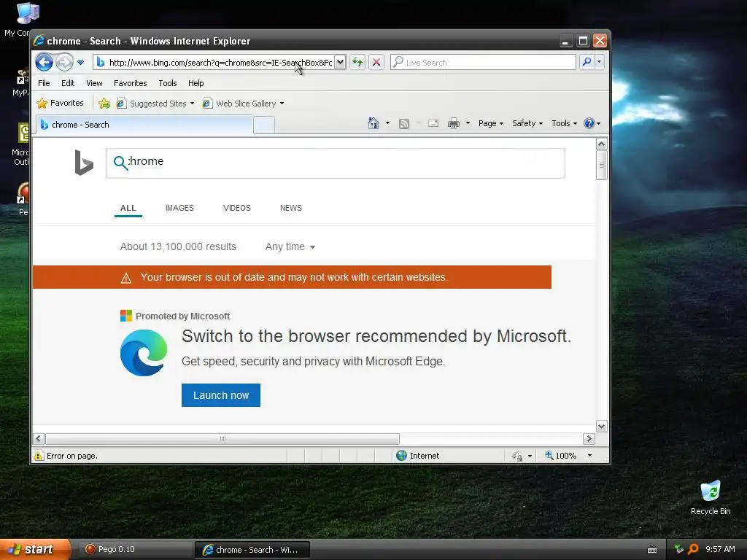
Task: Click the Bing logo
Action: (x=84, y=163)
